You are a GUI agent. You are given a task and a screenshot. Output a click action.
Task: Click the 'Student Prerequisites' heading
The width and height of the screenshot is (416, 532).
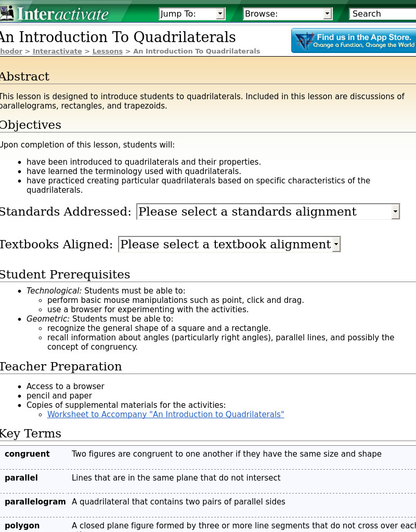point(64,274)
